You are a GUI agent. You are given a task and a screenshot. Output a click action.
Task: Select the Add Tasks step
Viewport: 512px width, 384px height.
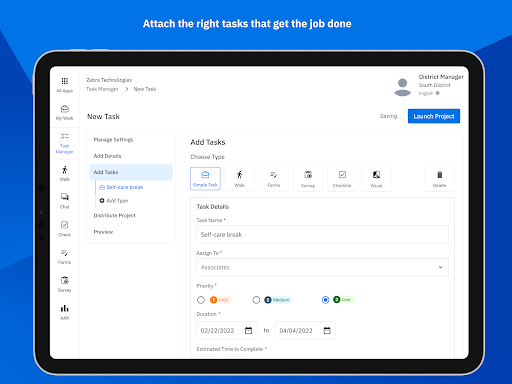131,172
